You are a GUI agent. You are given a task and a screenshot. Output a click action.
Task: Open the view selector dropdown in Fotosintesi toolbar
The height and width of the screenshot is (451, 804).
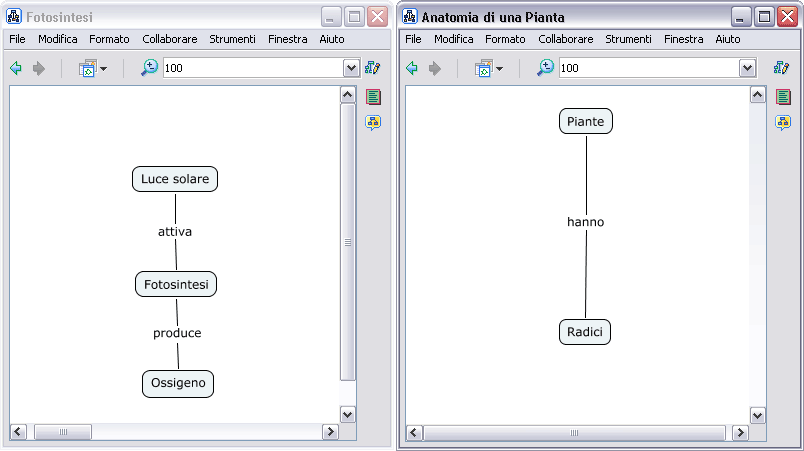click(x=93, y=68)
